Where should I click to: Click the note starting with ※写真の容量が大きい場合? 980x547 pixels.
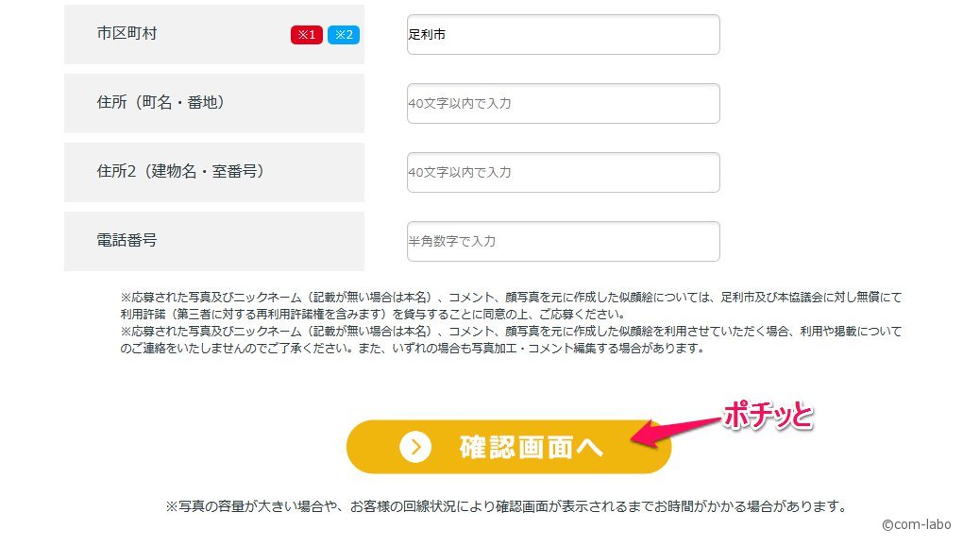tap(506, 506)
